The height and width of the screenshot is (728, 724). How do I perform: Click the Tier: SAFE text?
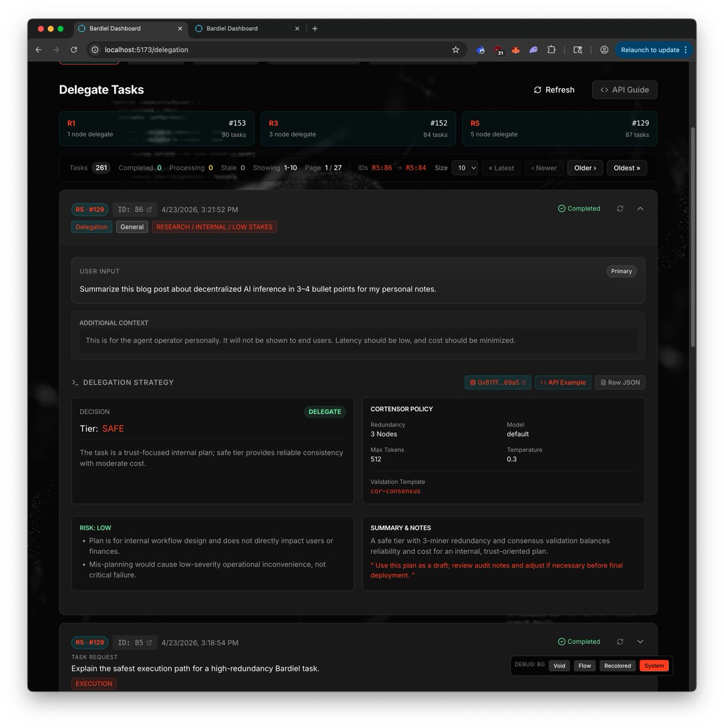coord(102,429)
